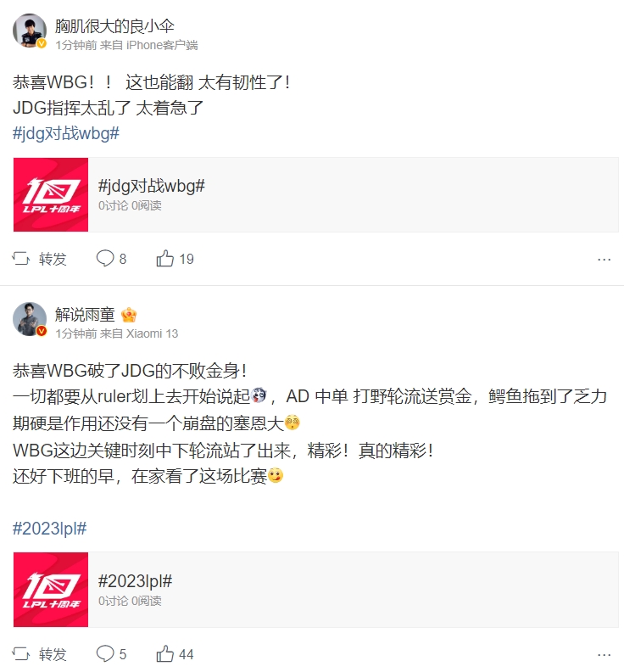Open comments on the first post
624x672 pixels.
(x=105, y=259)
